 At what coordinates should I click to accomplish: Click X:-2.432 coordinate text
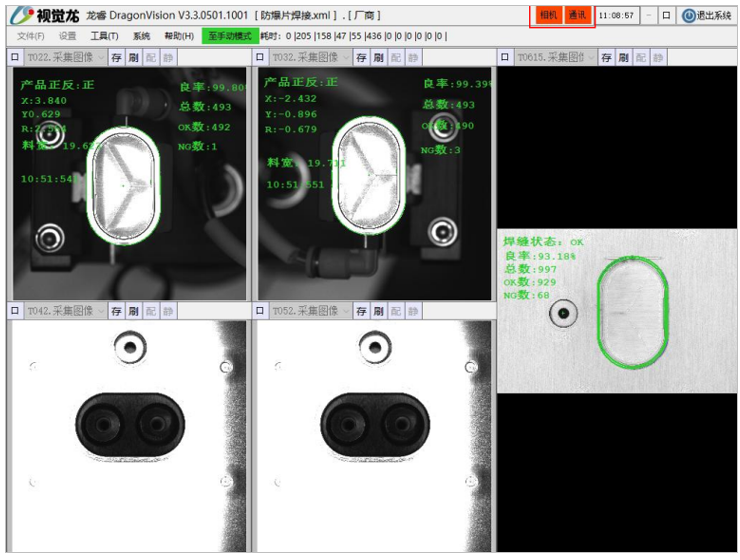[291, 99]
